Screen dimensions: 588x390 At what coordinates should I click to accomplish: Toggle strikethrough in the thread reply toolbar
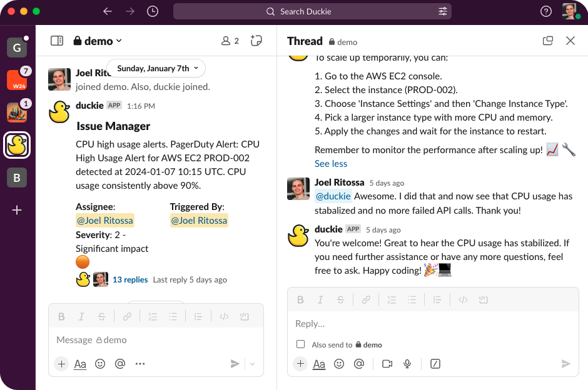coord(340,300)
